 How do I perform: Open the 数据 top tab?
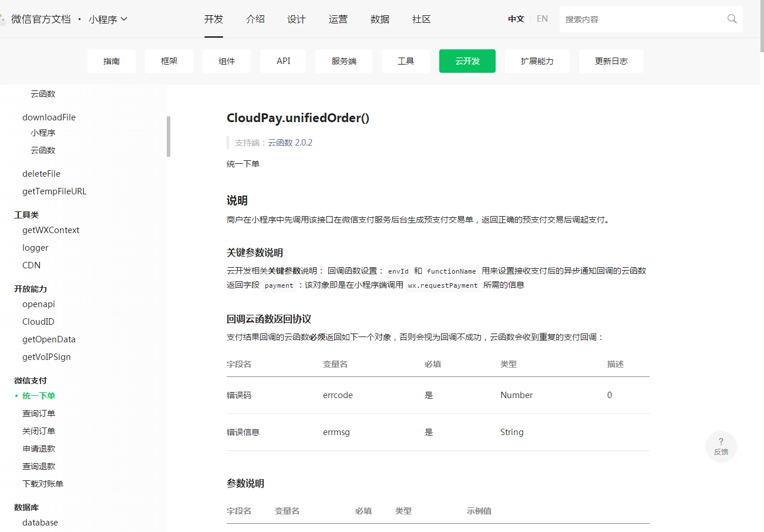point(380,19)
